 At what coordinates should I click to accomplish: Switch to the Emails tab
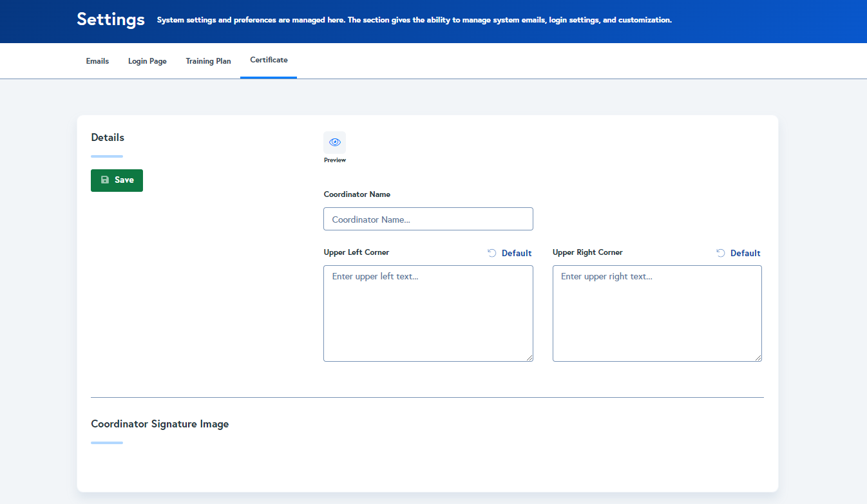click(97, 61)
